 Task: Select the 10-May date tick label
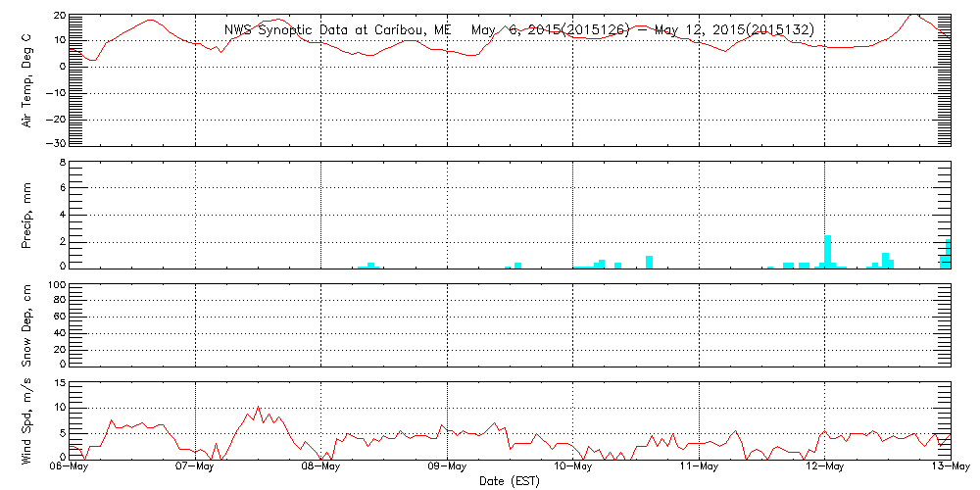(572, 467)
